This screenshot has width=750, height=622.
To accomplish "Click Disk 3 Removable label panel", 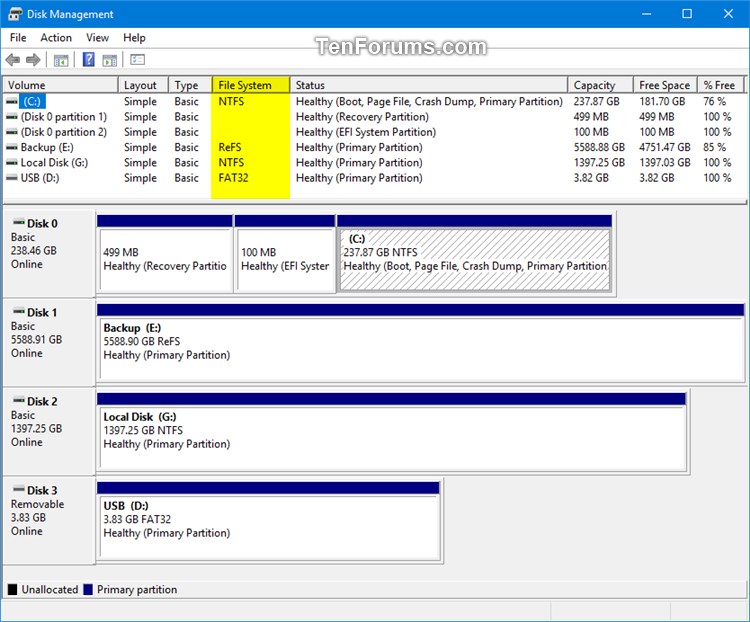I will [49, 520].
